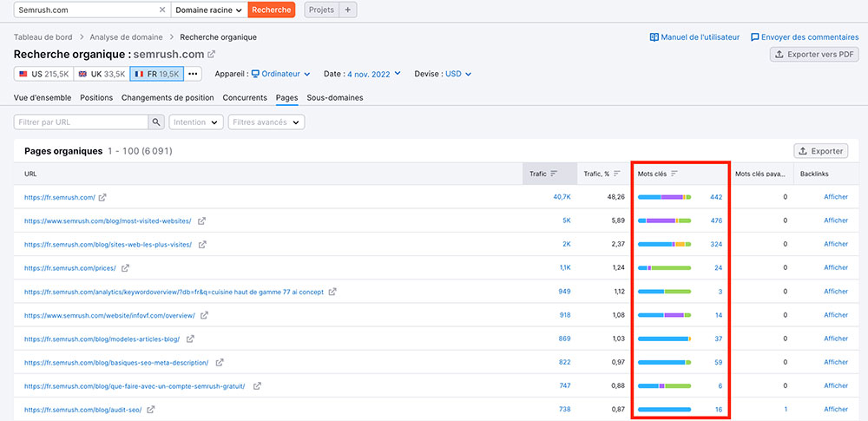Switch to Pages tab

[x=286, y=97]
